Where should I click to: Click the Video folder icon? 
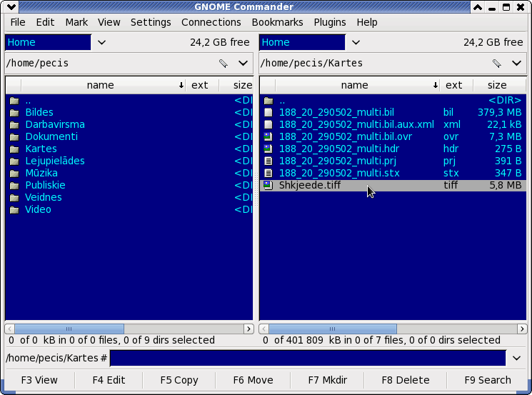tap(14, 210)
